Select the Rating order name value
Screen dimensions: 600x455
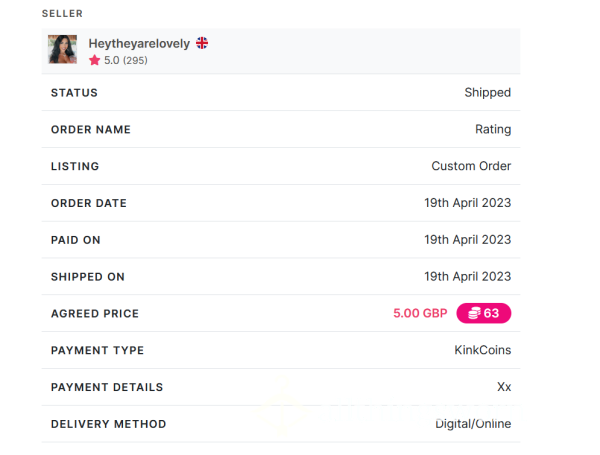coord(493,129)
